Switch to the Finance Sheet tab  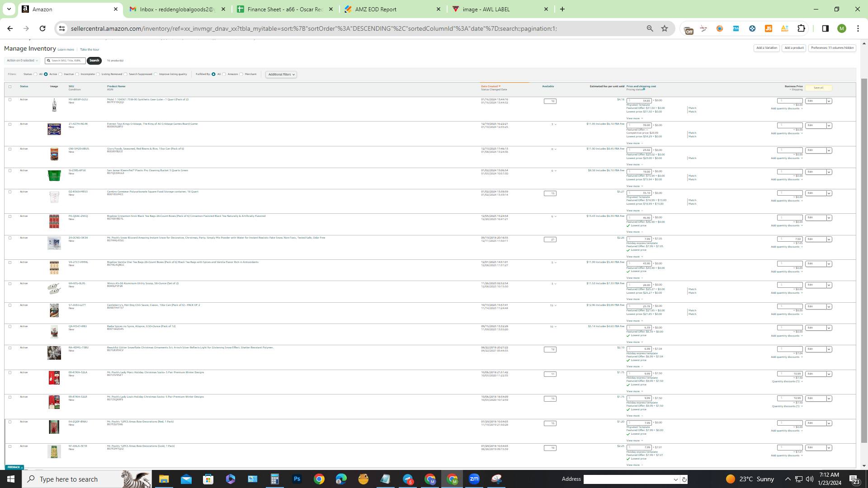(x=286, y=9)
